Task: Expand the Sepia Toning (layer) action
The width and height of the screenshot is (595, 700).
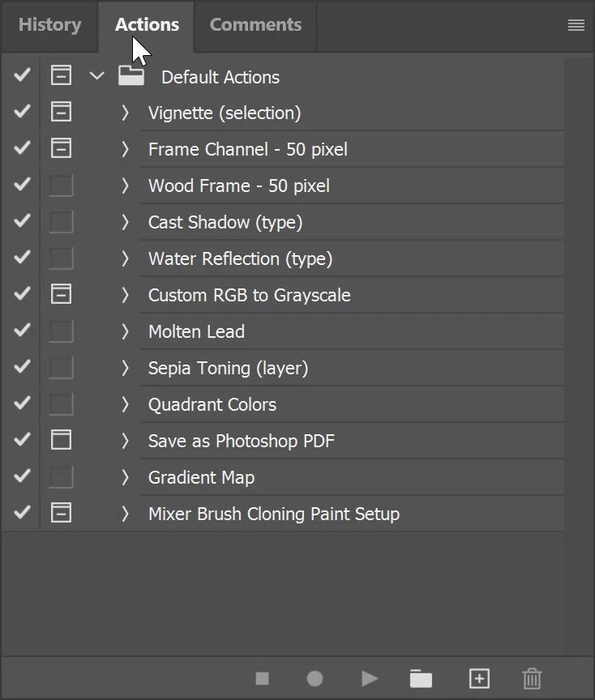Action: tap(125, 368)
